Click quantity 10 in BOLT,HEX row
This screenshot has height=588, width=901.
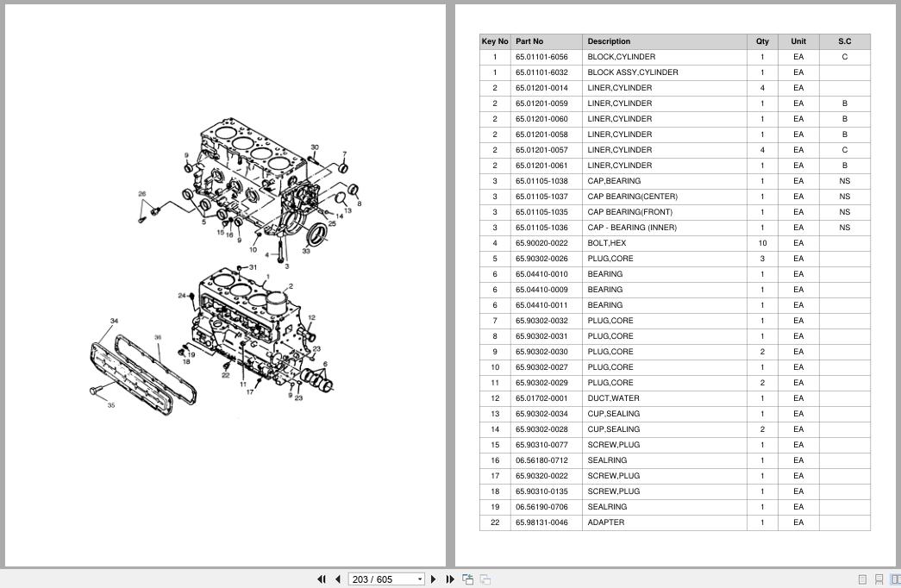762,243
